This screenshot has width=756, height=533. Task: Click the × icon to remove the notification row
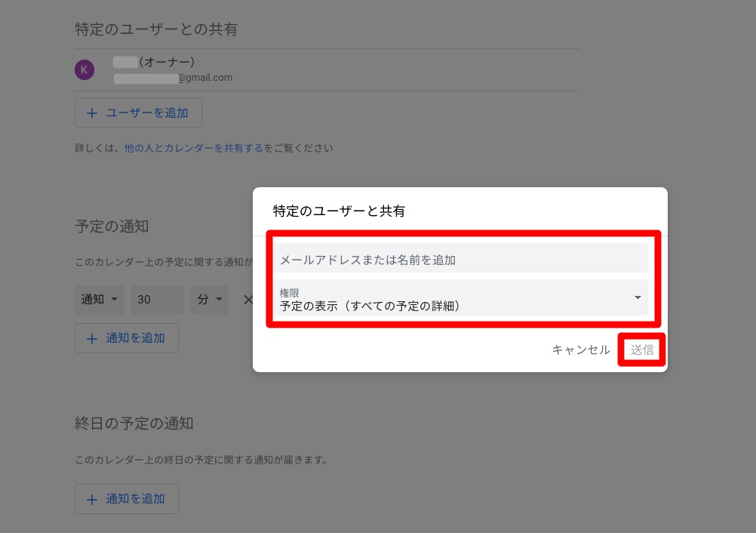point(249,300)
